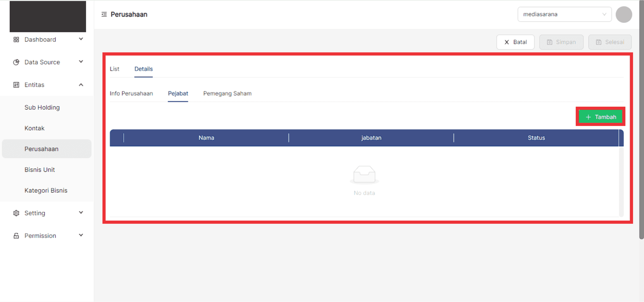644x302 pixels.
Task: Go to Kategori Bisnis menu item
Action: 46,190
